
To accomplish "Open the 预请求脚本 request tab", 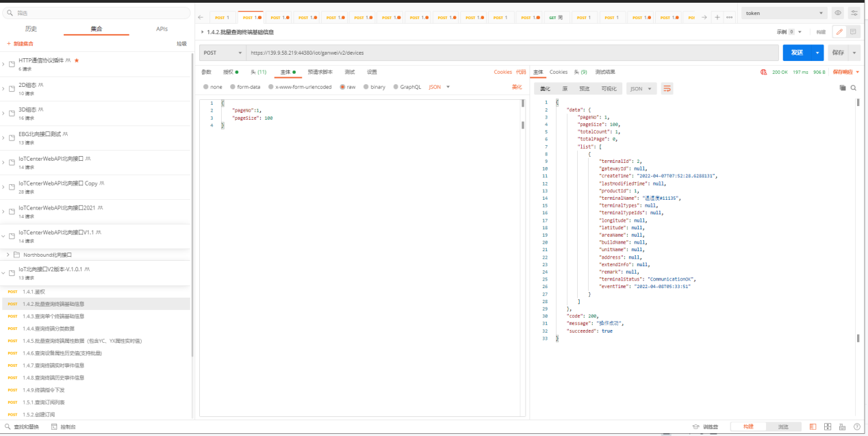I will (320, 72).
